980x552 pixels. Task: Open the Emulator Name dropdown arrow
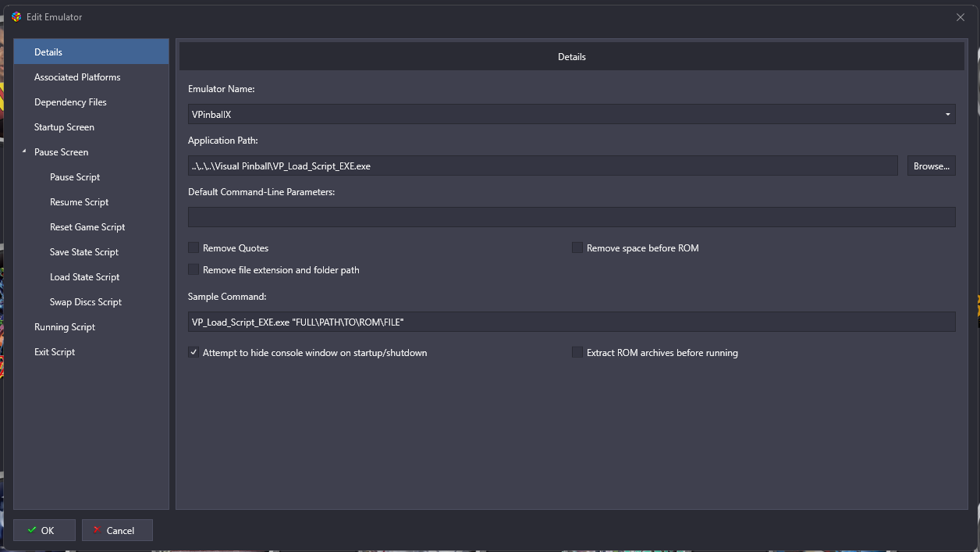948,114
